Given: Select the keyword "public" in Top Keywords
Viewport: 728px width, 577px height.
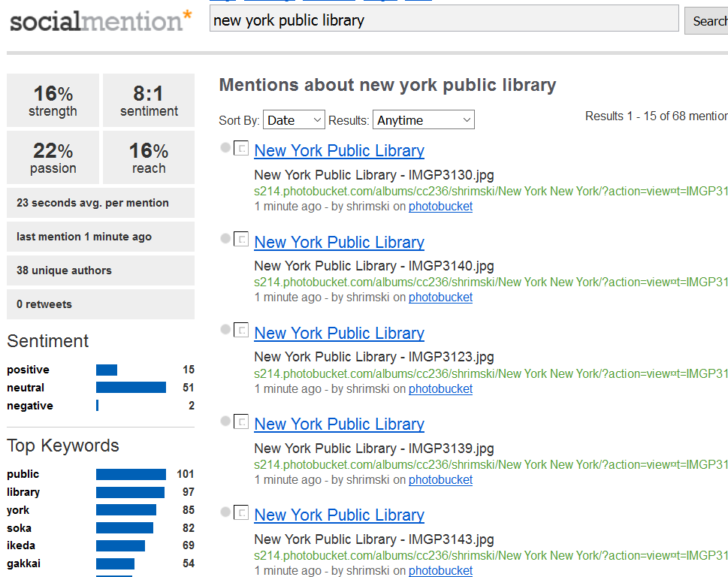Looking at the screenshot, I should 23,474.
